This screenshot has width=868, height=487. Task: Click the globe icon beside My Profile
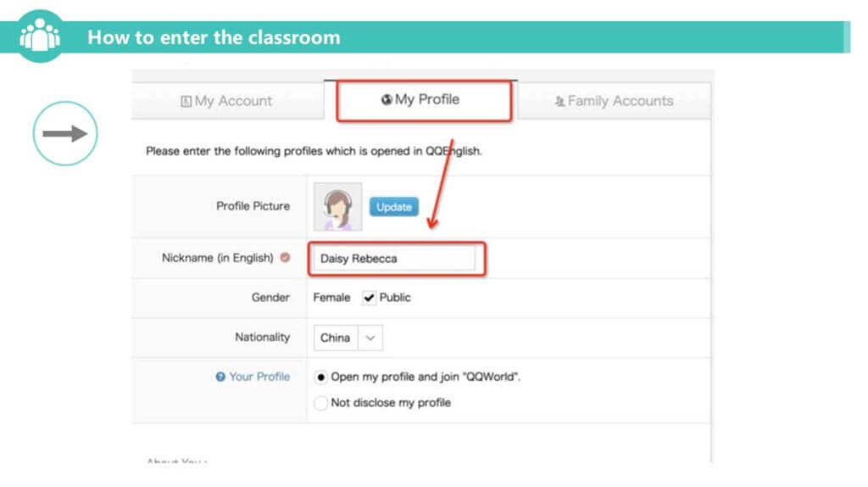point(387,100)
